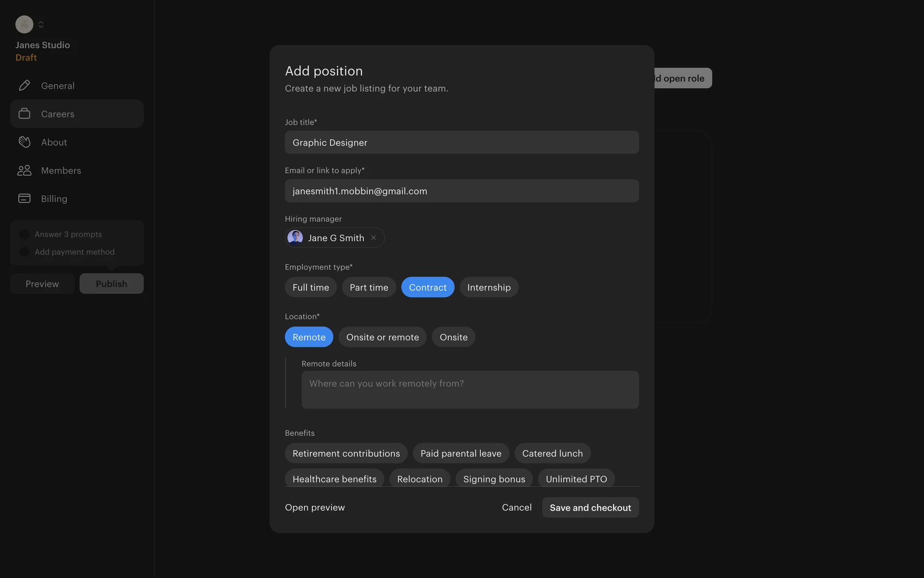924x578 pixels.
Task: Click the Careers briefcase icon
Action: pos(24,114)
